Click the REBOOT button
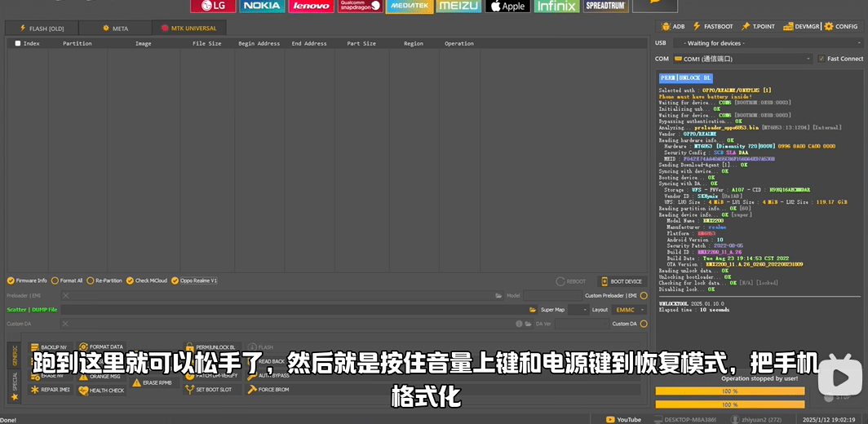Viewport: 868px width, 424px height. click(x=571, y=281)
